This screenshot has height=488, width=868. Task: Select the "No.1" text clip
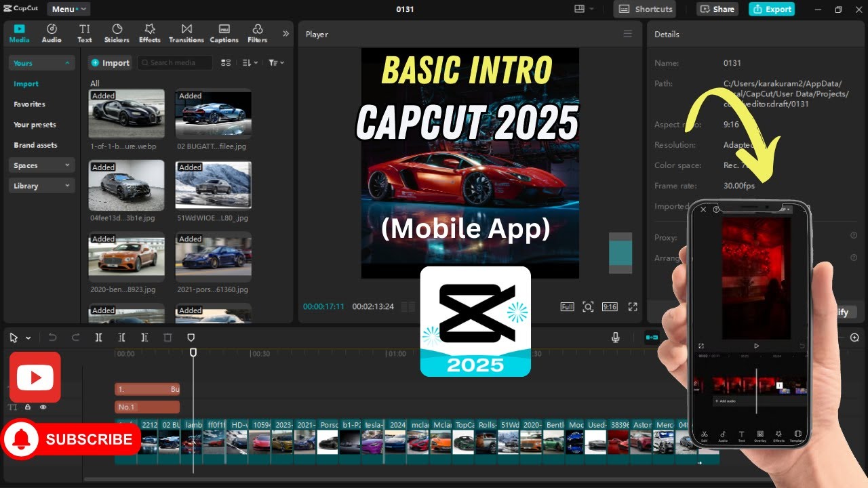[x=147, y=407]
